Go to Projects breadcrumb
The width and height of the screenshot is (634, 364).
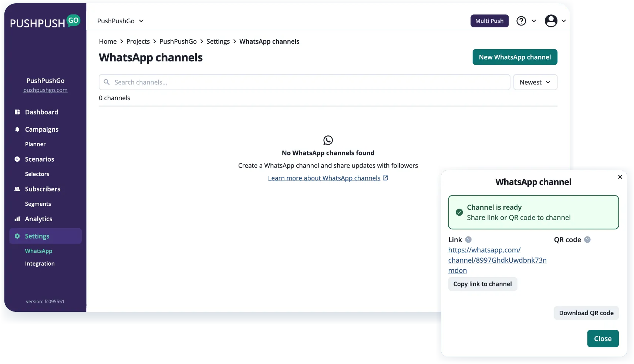pos(138,41)
